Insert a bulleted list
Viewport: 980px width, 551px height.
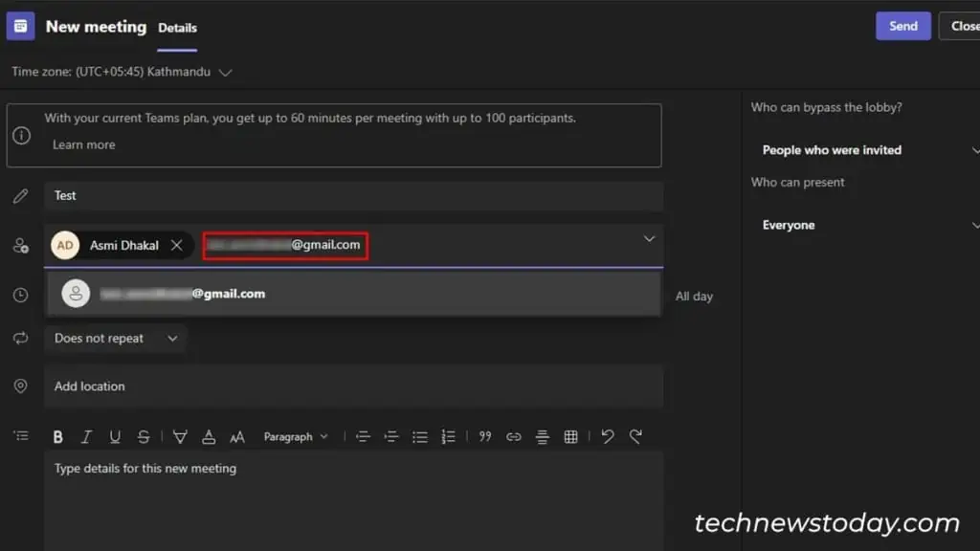pos(420,436)
